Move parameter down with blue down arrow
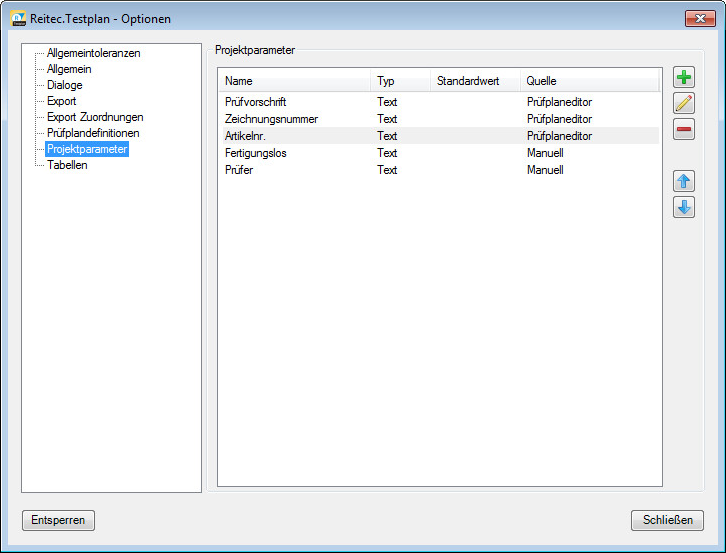This screenshot has height=553, width=726. point(684,207)
